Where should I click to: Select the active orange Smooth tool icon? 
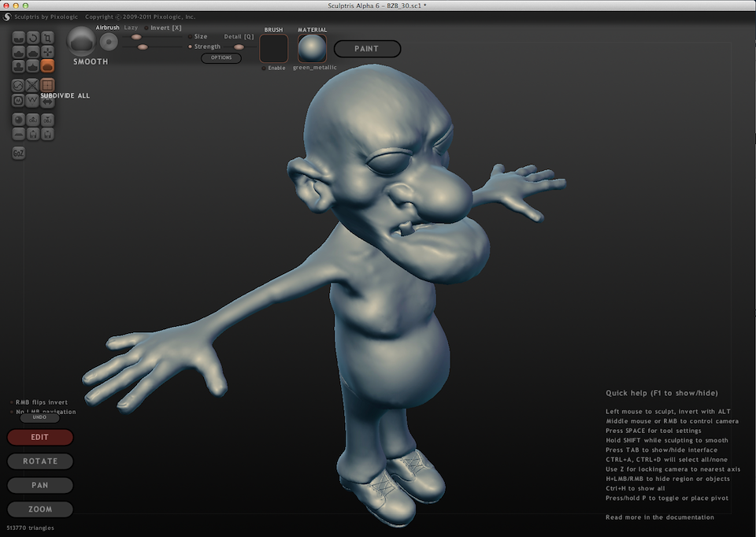tap(48, 67)
